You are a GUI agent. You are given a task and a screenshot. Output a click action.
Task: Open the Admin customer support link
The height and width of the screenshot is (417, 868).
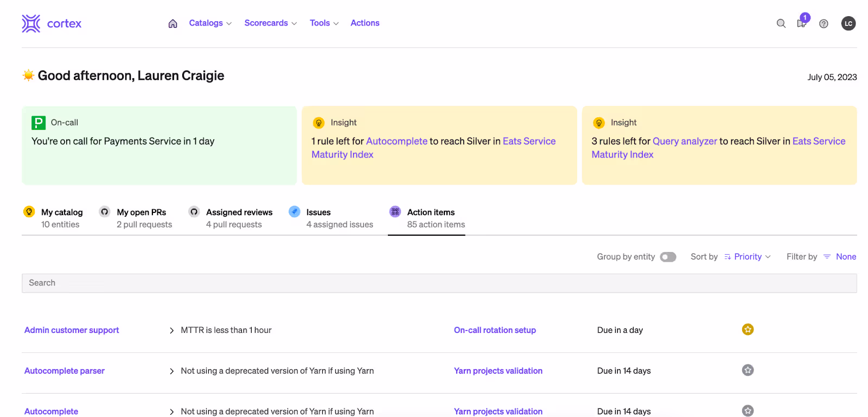pos(72,330)
